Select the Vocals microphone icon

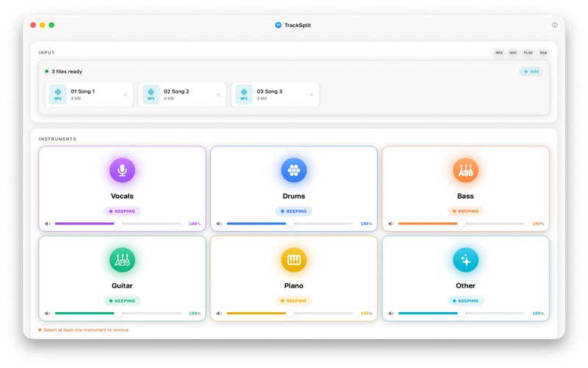122,171
